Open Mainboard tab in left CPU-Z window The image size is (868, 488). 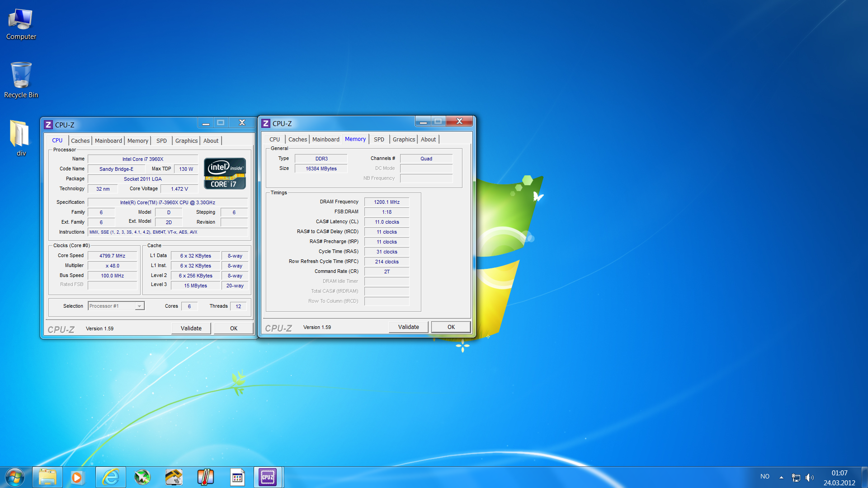(108, 141)
